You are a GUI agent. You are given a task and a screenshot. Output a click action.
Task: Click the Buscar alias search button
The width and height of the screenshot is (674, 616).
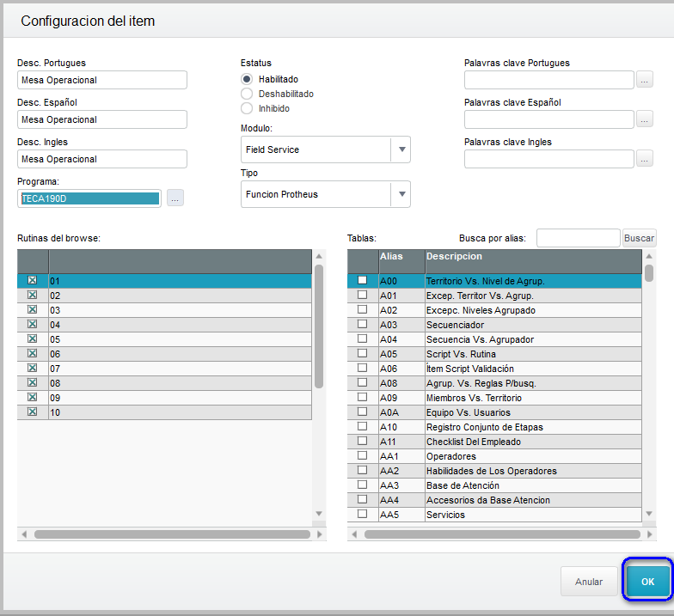point(639,238)
